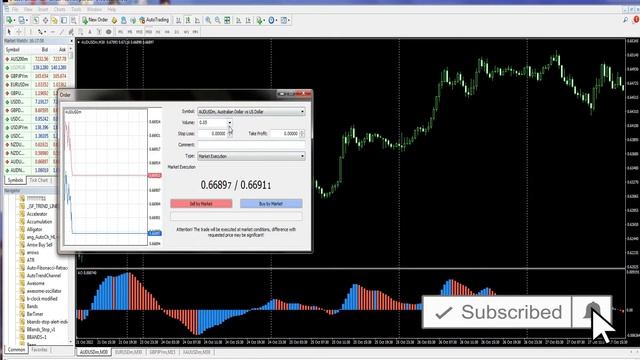Open the Profiles toolbar icon
640x360 pixels.
tap(22, 20)
